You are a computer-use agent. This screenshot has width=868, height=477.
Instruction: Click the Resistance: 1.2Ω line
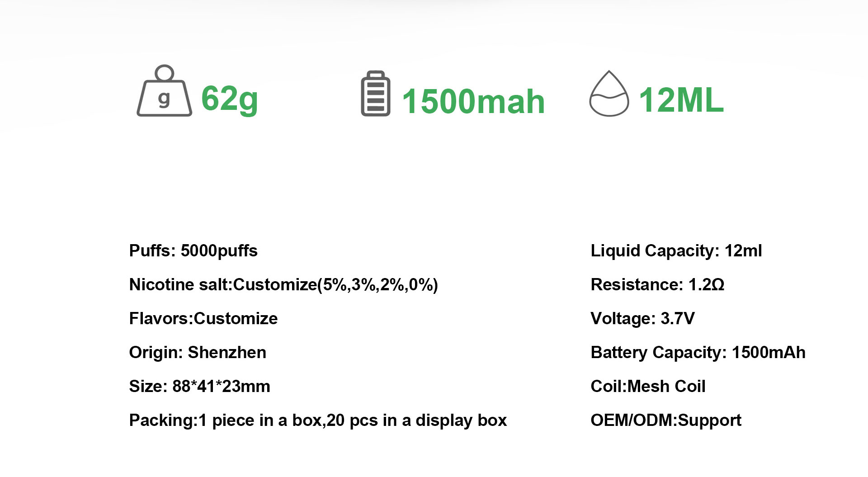click(x=657, y=284)
